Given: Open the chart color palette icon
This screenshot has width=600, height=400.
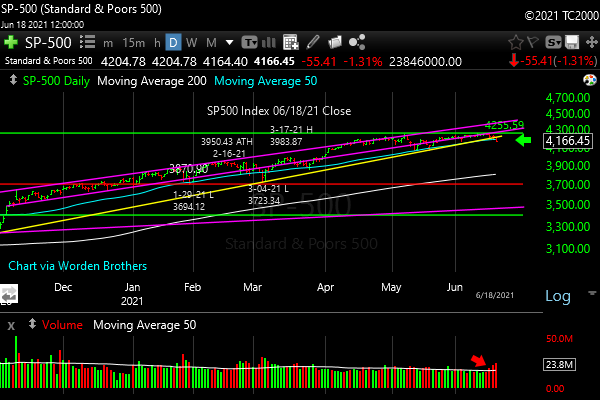Looking at the screenshot, I should pyautogui.click(x=270, y=43).
